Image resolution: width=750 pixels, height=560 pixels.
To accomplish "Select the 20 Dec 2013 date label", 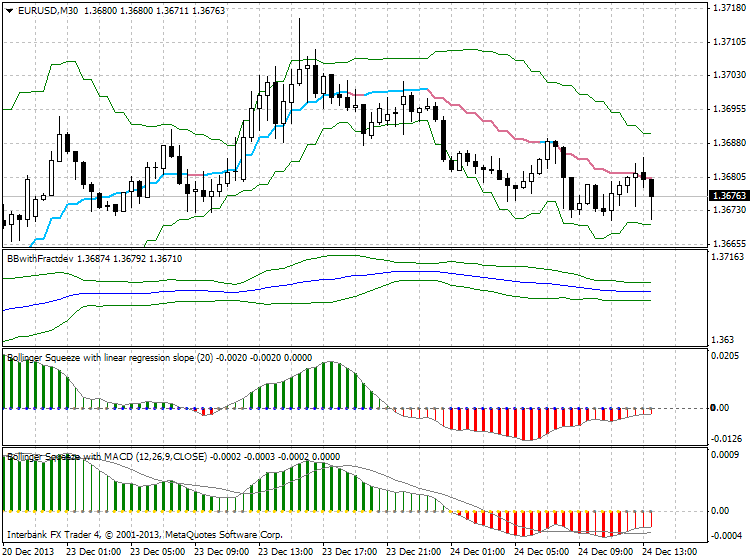I will (x=30, y=551).
